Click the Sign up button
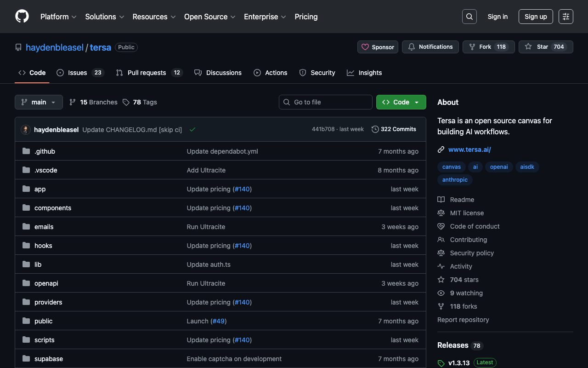This screenshot has height=368, width=588. pos(535,17)
